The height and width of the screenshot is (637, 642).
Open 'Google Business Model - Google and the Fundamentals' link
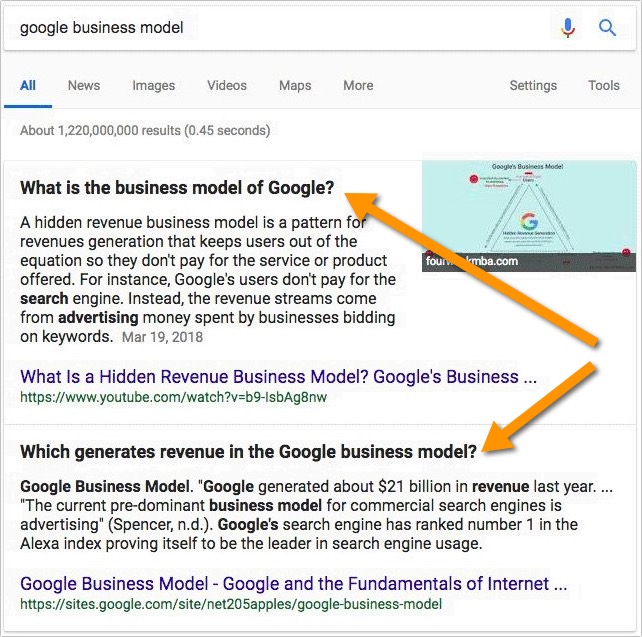click(x=294, y=584)
